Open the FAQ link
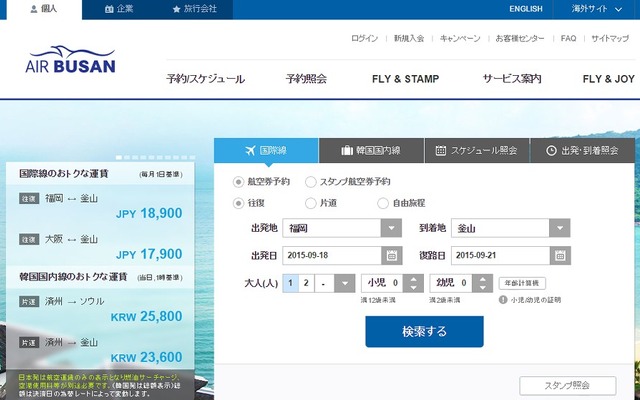Image resolution: width=640 pixels, height=400 pixels. click(x=568, y=38)
